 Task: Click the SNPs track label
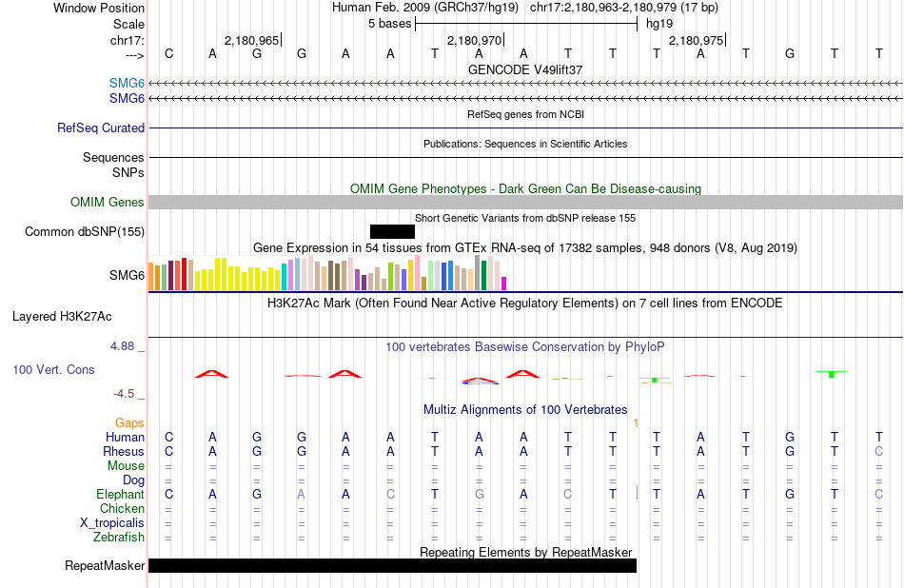tap(128, 172)
